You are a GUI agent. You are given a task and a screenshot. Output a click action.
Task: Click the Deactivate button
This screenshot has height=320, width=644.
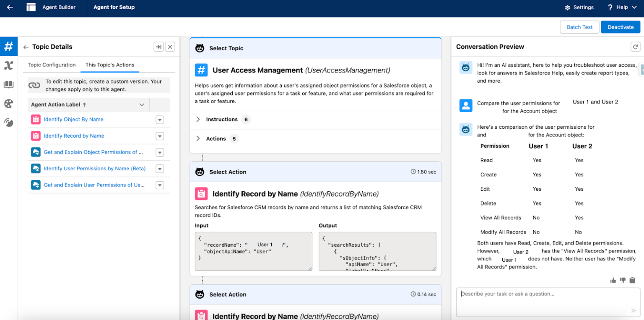click(621, 27)
